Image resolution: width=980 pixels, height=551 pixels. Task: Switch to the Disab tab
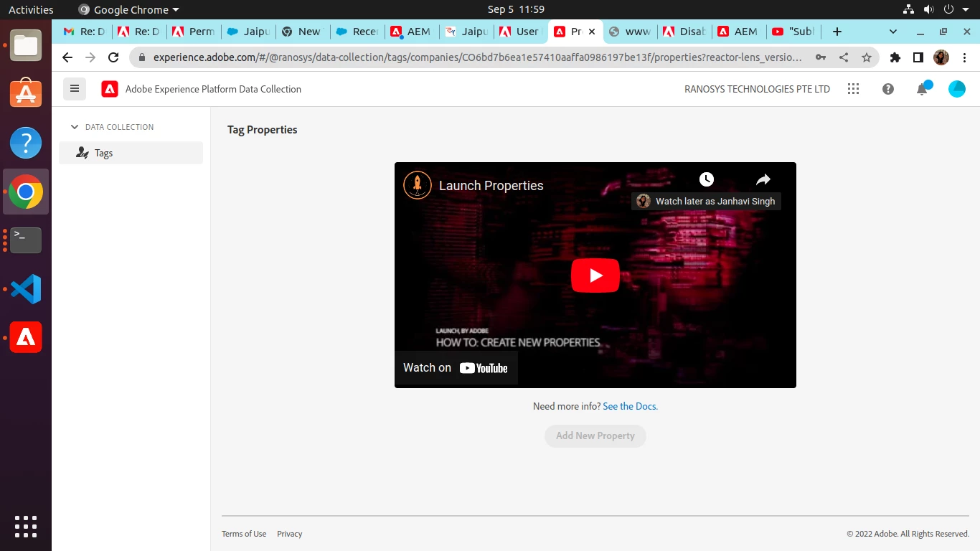(684, 32)
